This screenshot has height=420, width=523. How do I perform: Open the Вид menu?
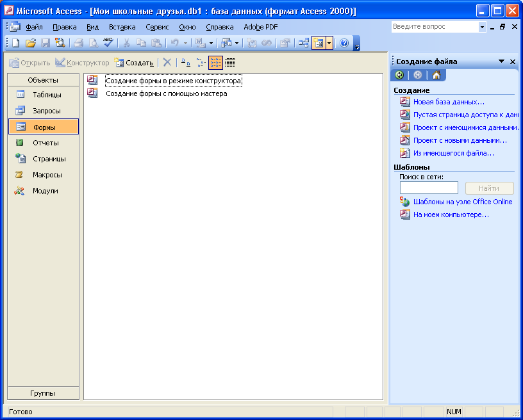point(93,27)
